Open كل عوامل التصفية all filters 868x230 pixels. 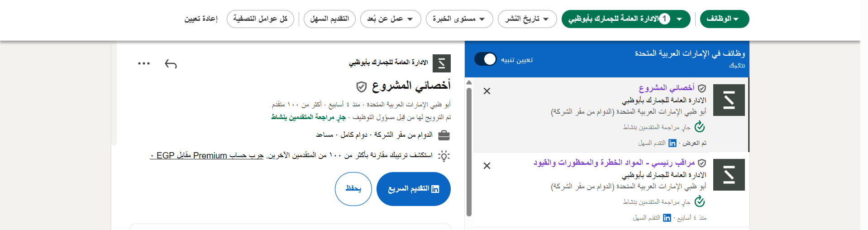pos(260,19)
